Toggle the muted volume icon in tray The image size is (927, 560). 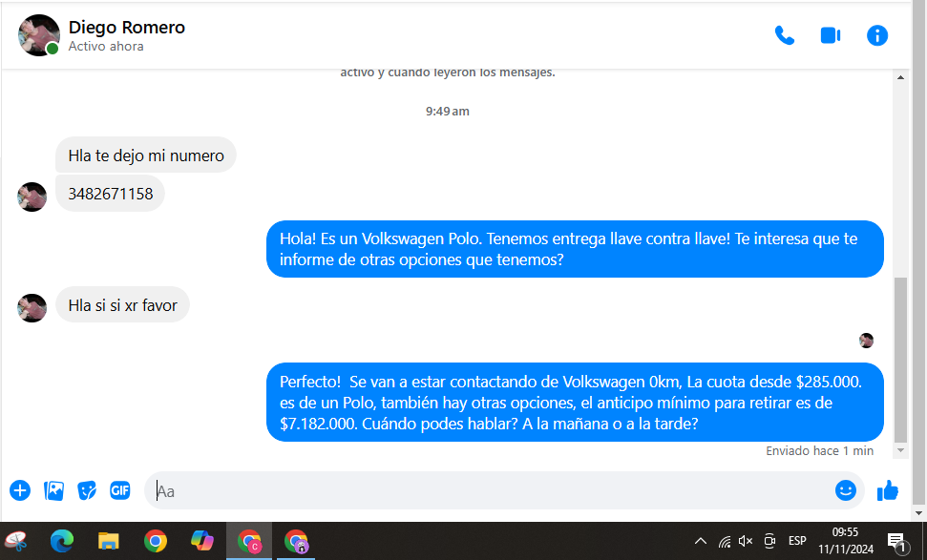coord(746,541)
